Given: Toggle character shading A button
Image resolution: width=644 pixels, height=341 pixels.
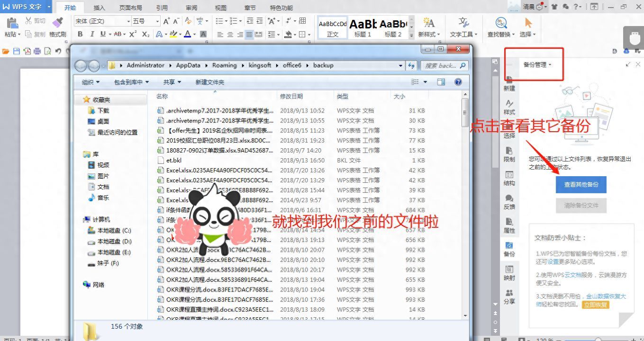Looking at the screenshot, I should [x=203, y=34].
